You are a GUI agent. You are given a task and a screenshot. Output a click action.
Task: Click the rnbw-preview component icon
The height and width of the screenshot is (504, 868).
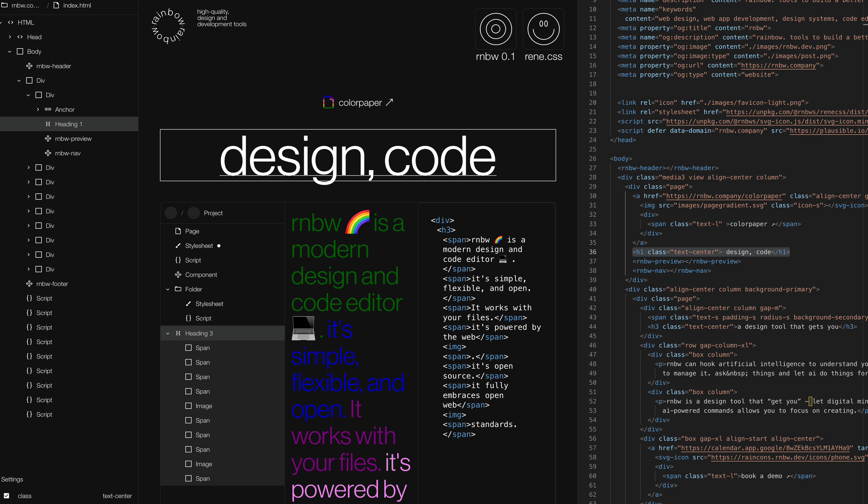(48, 139)
